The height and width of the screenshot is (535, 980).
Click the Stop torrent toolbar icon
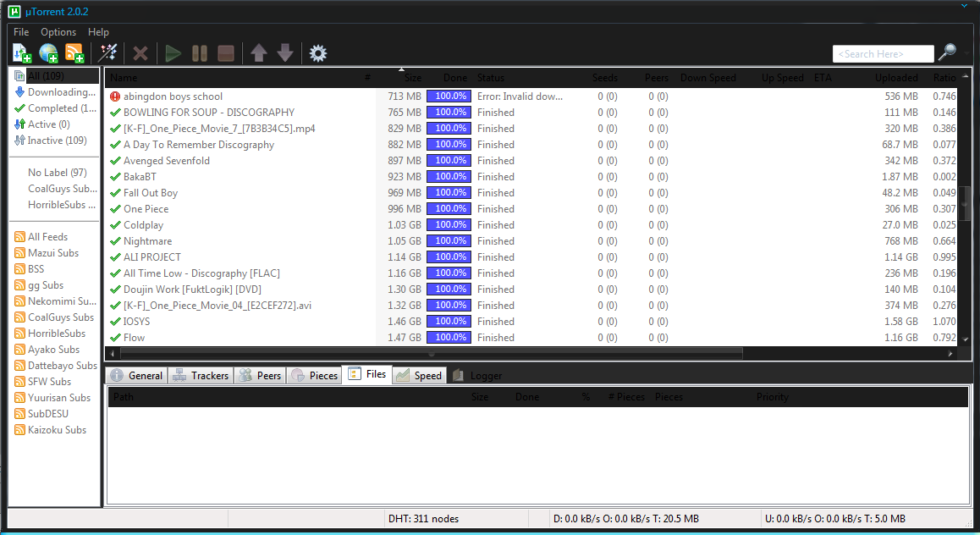tap(226, 53)
